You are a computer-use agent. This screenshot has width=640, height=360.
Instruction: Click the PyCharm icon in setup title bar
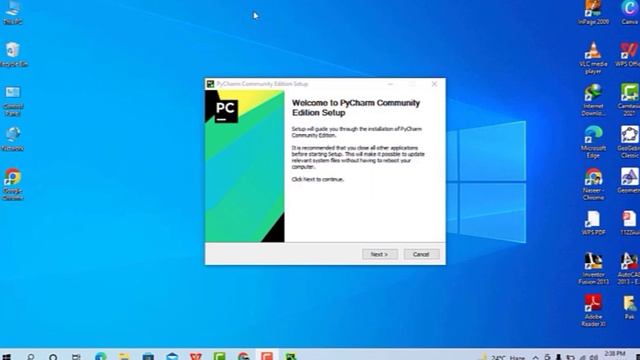pos(210,84)
